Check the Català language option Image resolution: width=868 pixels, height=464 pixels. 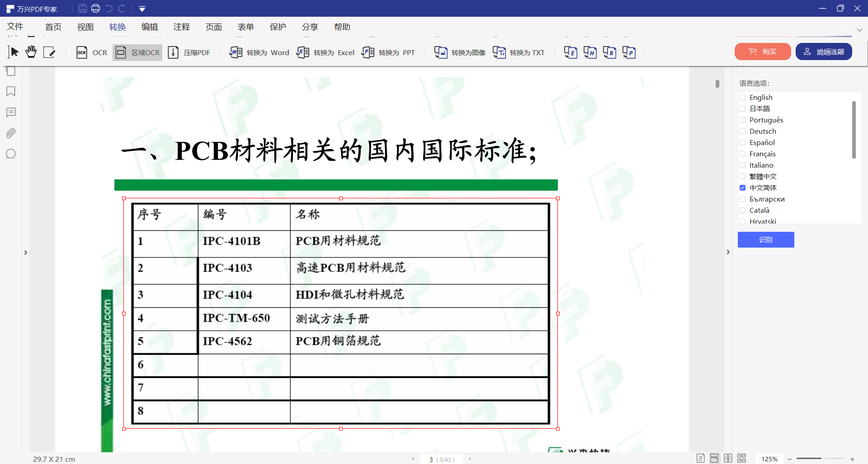click(x=742, y=211)
